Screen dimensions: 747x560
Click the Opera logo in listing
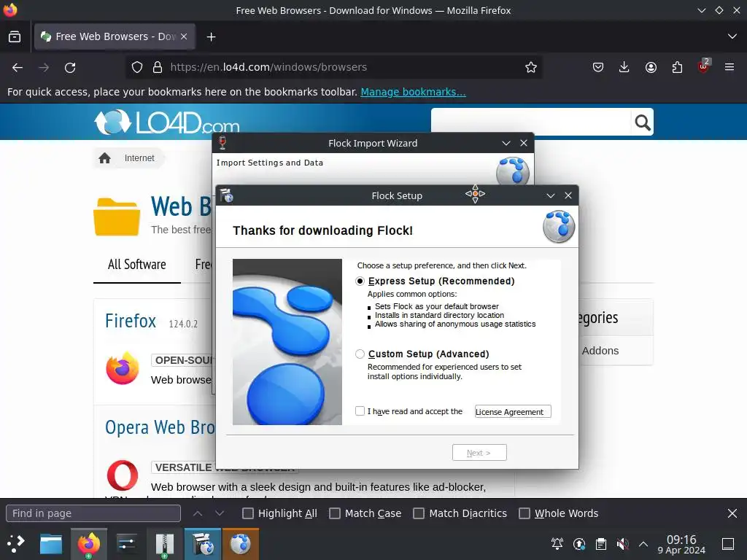(123, 475)
